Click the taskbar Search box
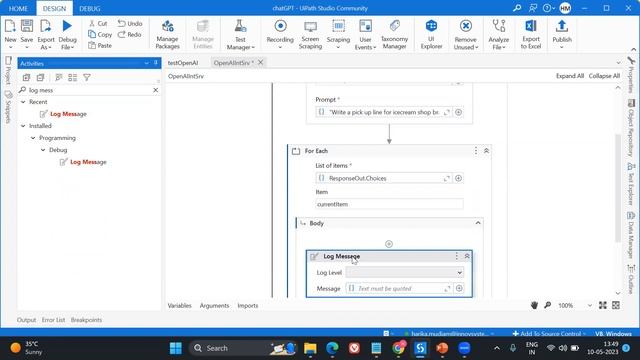This screenshot has height=360, width=640. (x=243, y=348)
